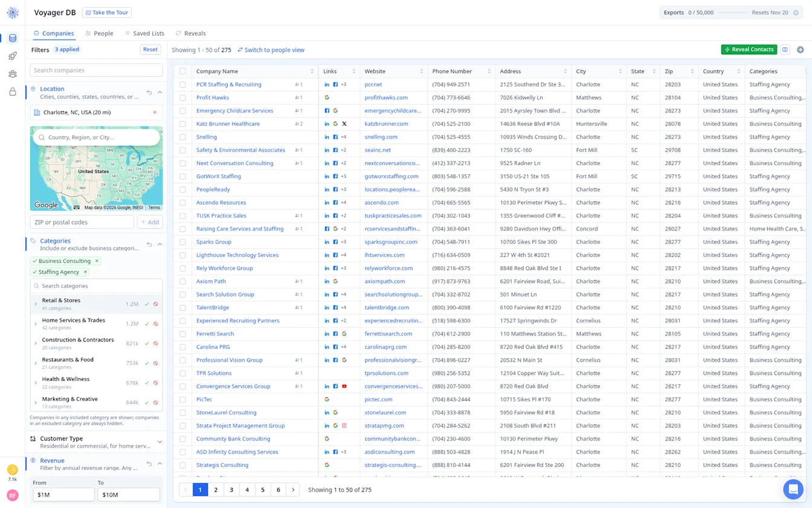
Task: Select all companies with header checkbox
Action: click(x=182, y=71)
